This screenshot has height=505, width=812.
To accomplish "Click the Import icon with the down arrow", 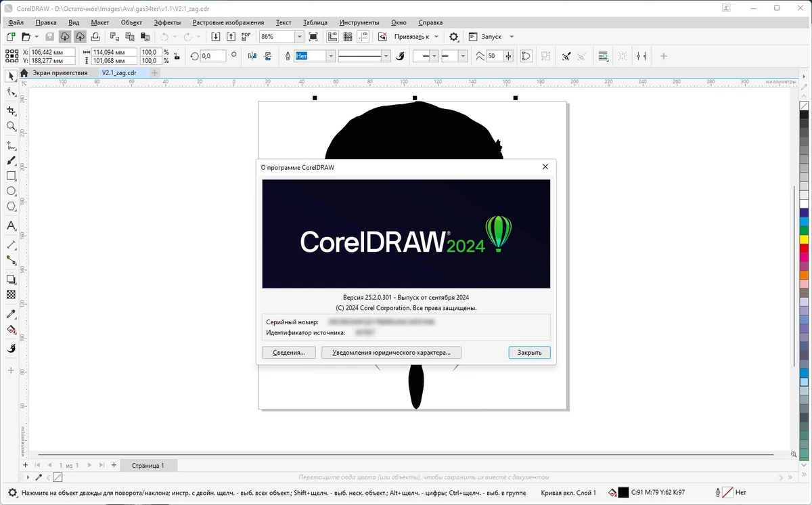I will click(216, 37).
